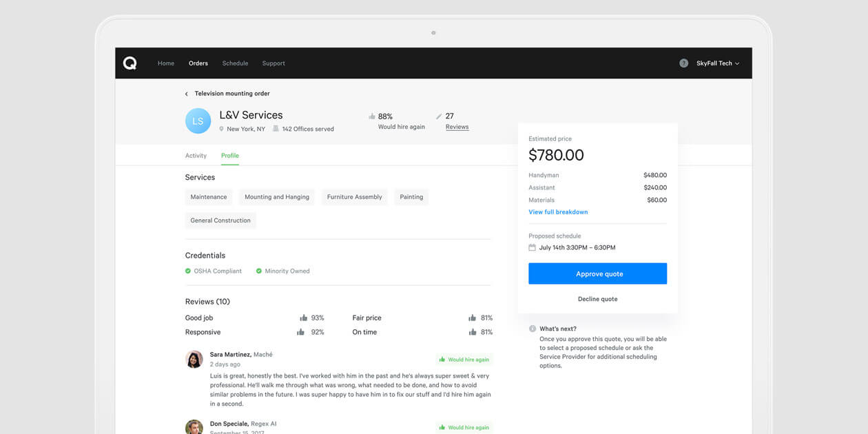Switch to the Activity tab
This screenshot has height=434, width=868.
[196, 156]
